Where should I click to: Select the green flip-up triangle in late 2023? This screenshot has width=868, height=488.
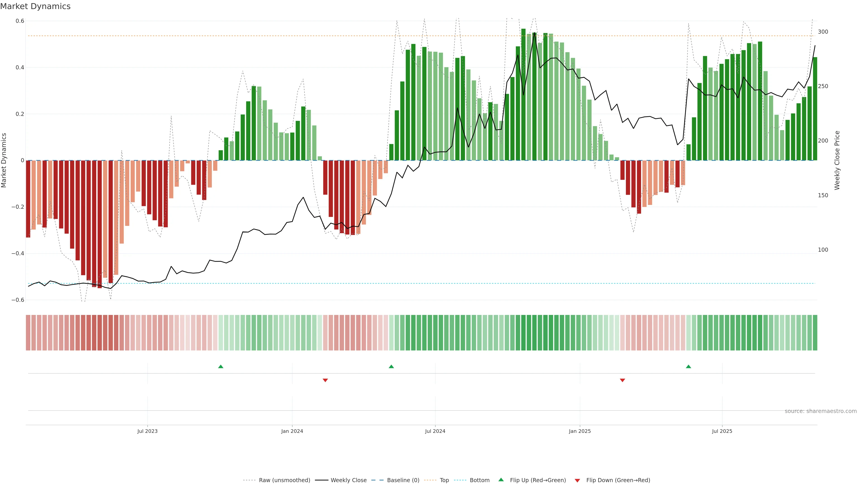[221, 366]
